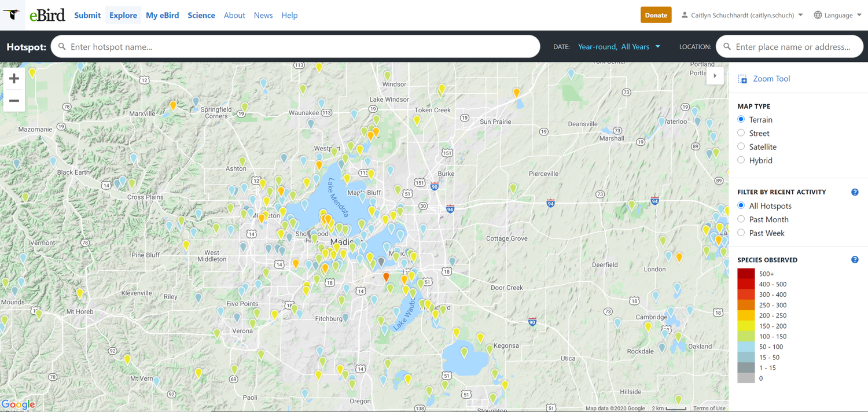The width and height of the screenshot is (868, 412).
Task: Switch map type to Street
Action: [x=741, y=133]
